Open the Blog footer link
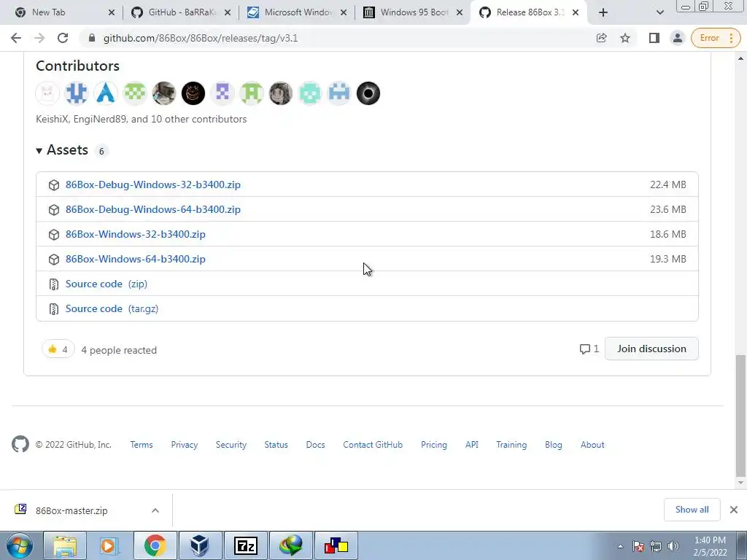This screenshot has height=560, width=747. pos(554,445)
